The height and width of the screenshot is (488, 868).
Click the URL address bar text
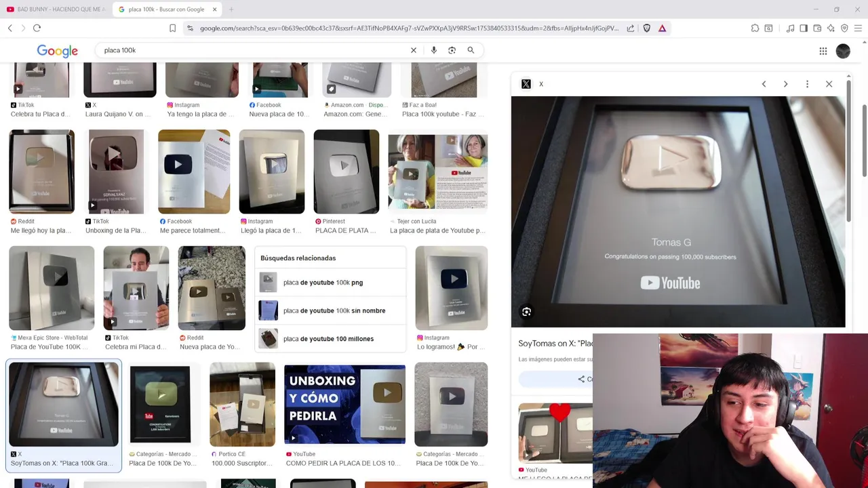409,28
